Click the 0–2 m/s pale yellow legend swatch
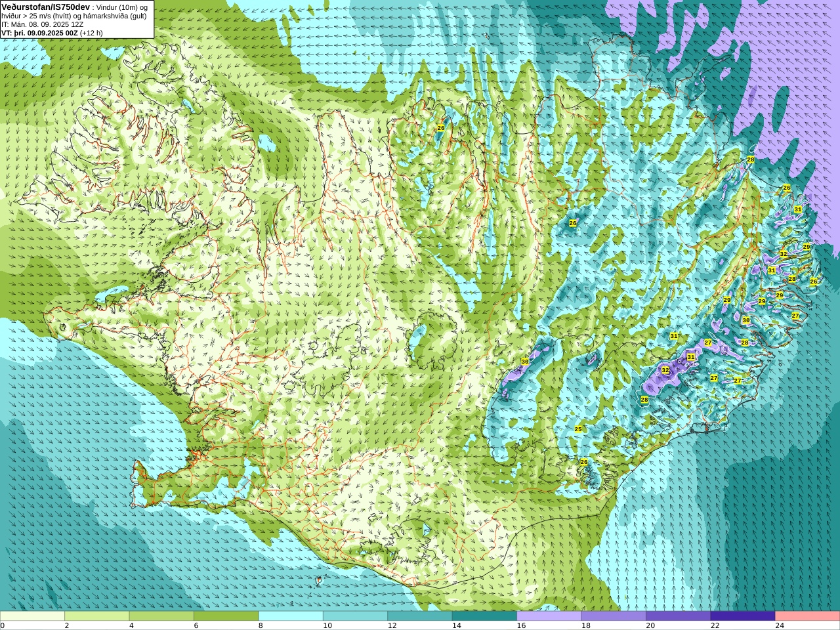Image resolution: width=840 pixels, height=630 pixels. point(32,616)
